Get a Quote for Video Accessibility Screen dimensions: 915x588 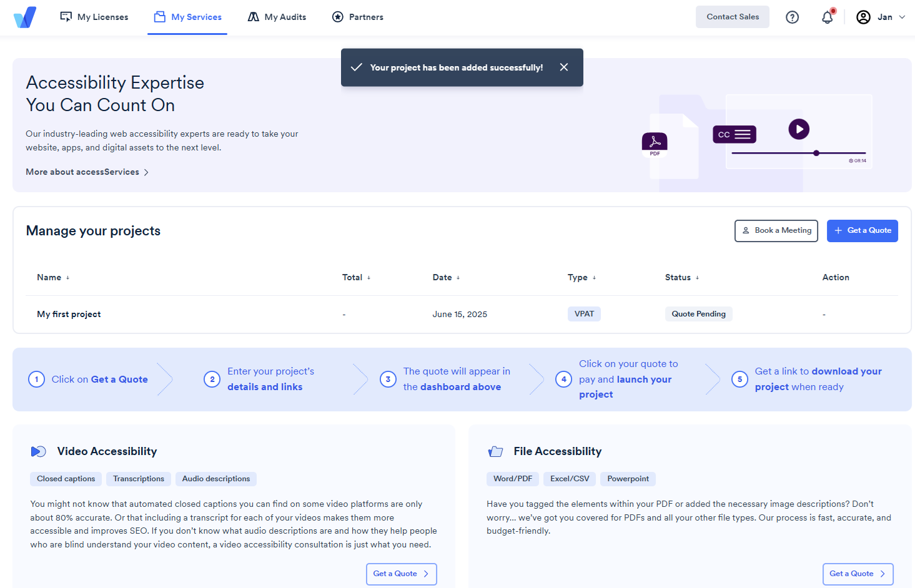401,574
